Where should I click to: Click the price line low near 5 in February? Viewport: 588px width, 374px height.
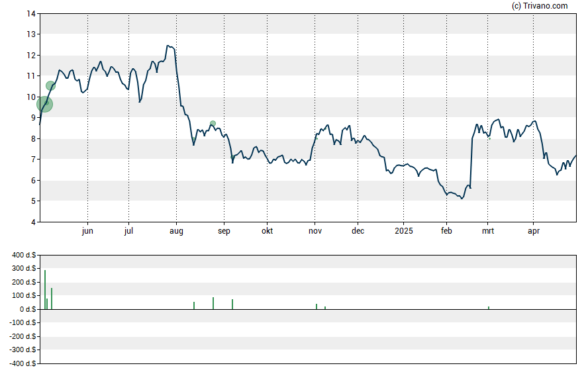462,198
